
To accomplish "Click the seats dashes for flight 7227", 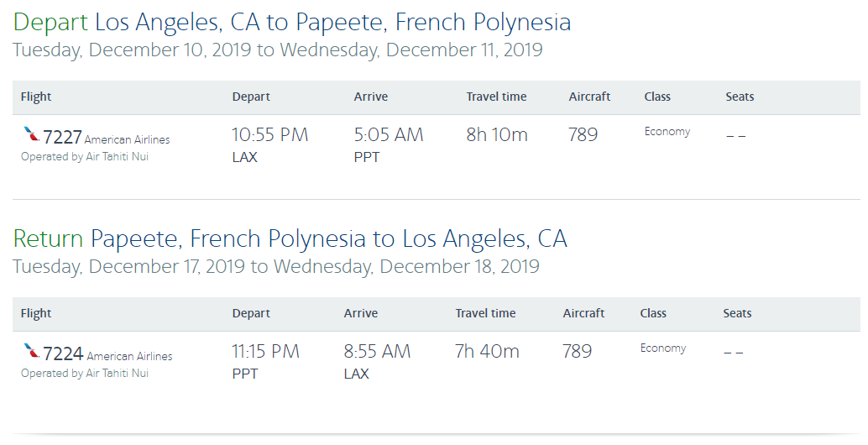I will (735, 135).
